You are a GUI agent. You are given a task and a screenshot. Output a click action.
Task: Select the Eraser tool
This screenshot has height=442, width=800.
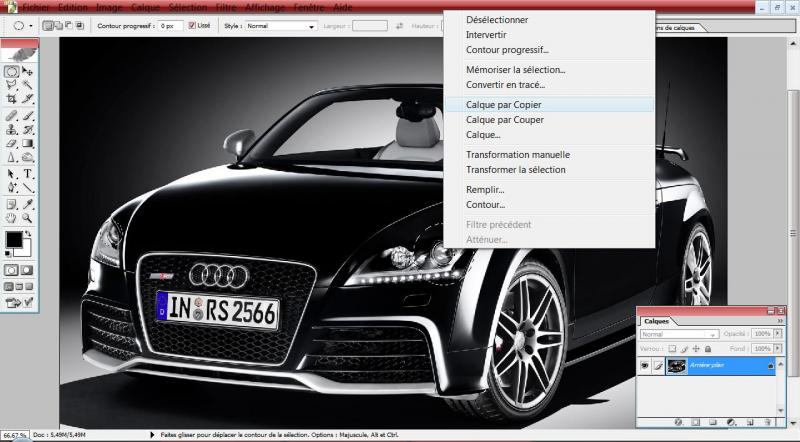coord(11,144)
